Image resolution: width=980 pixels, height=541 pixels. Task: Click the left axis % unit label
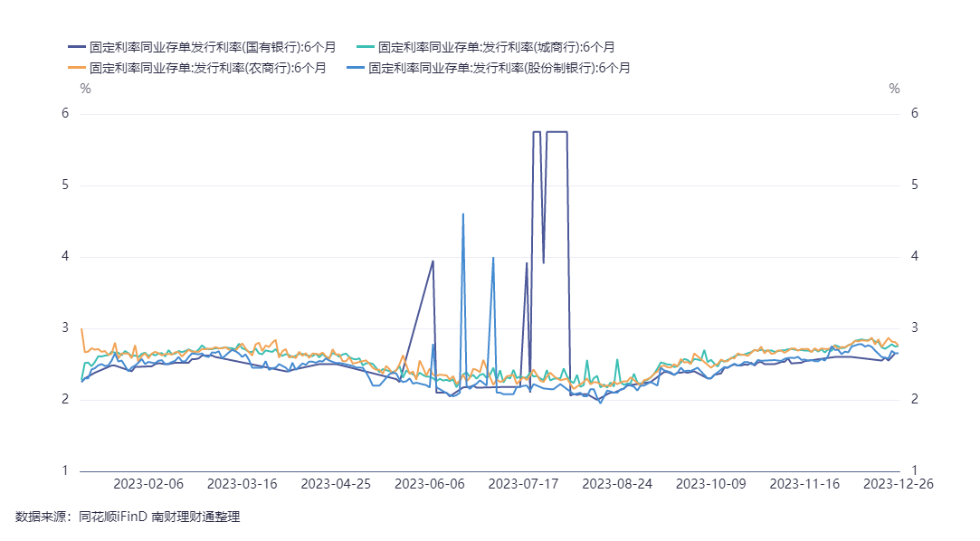coord(85,89)
